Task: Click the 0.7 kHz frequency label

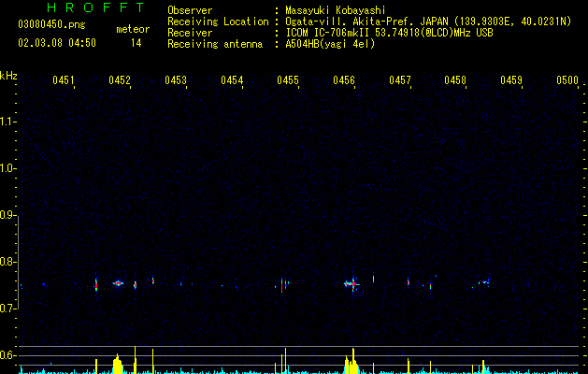Action: pyautogui.click(x=7, y=309)
